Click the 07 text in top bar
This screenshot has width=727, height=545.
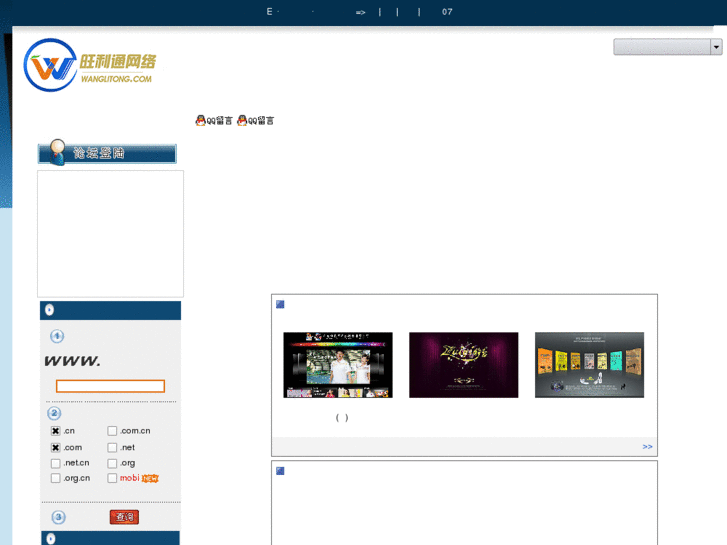click(447, 12)
